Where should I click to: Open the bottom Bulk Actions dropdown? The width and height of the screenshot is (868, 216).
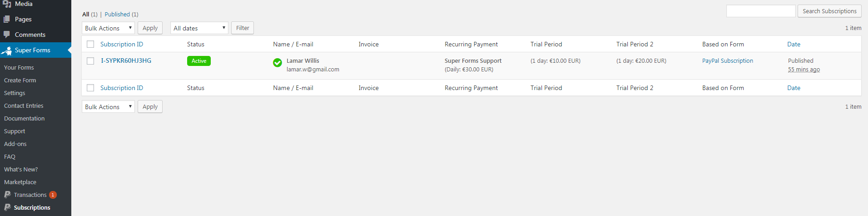click(x=108, y=107)
